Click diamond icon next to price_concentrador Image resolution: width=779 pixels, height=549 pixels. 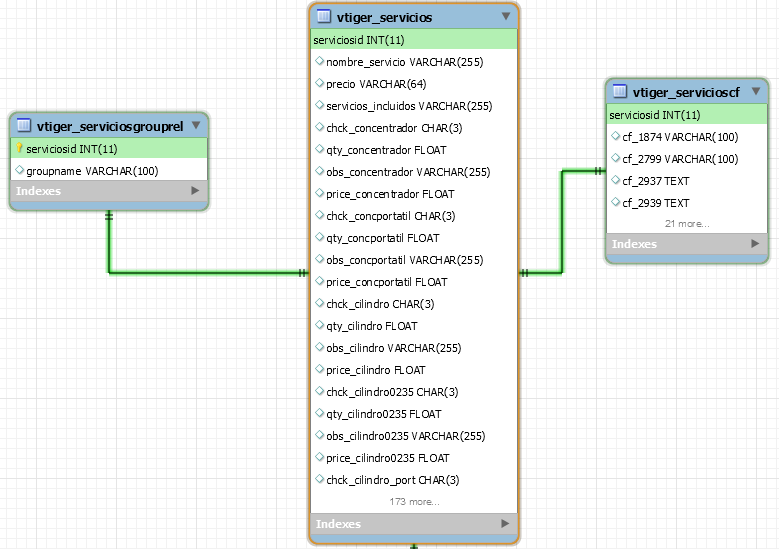pos(319,193)
